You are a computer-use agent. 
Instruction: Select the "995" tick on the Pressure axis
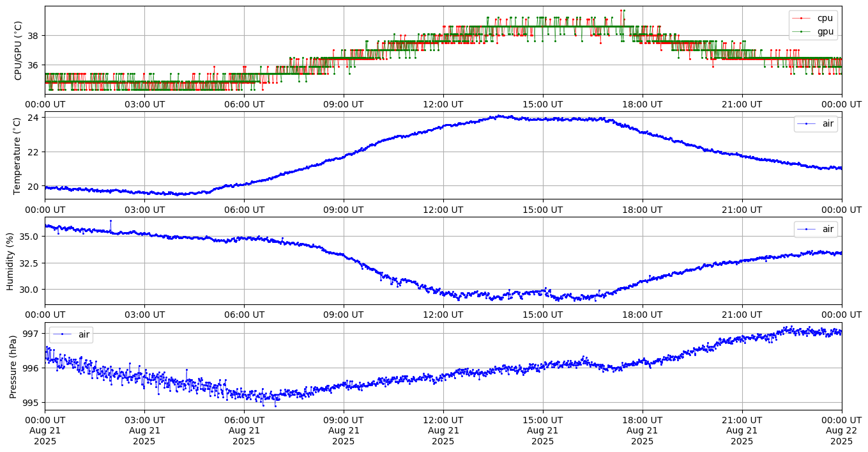pyautogui.click(x=32, y=403)
